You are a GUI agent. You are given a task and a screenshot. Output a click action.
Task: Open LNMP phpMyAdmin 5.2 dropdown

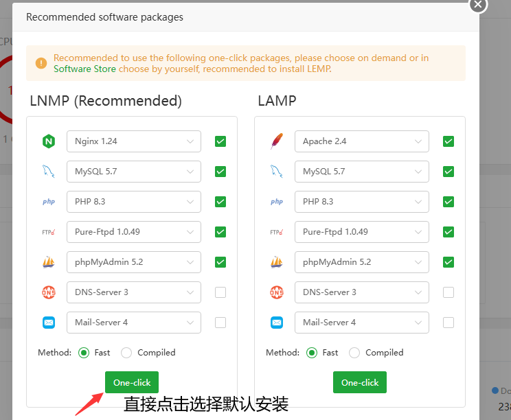(x=134, y=262)
